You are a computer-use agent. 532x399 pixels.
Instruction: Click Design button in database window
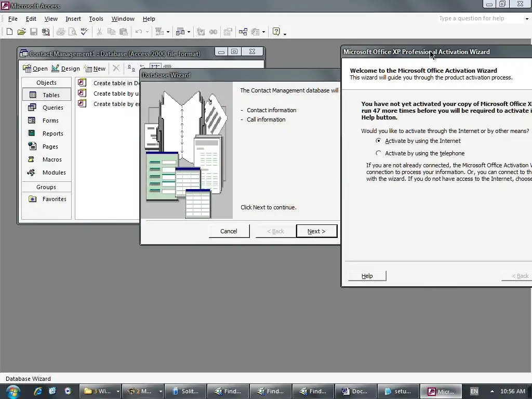[x=66, y=69]
